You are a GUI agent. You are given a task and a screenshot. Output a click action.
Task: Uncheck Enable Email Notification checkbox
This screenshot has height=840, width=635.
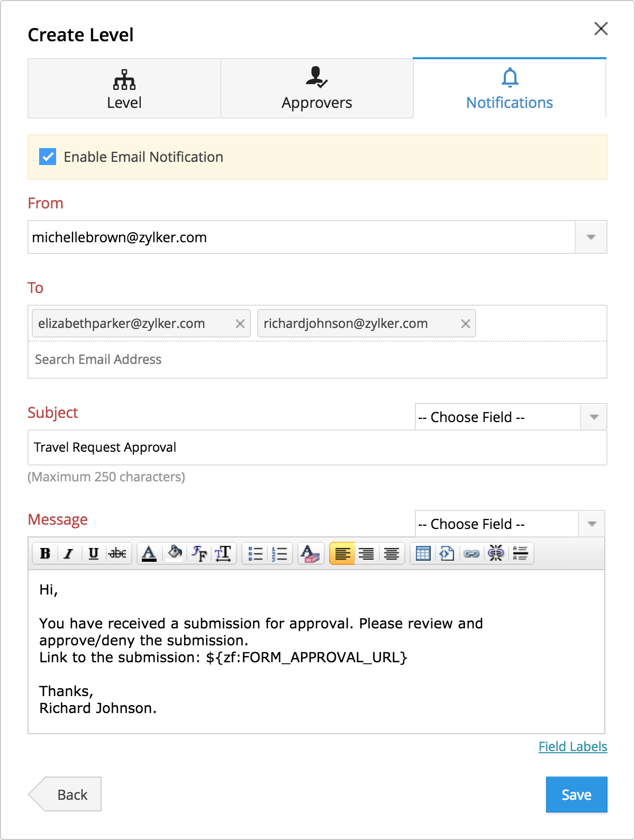coord(48,157)
